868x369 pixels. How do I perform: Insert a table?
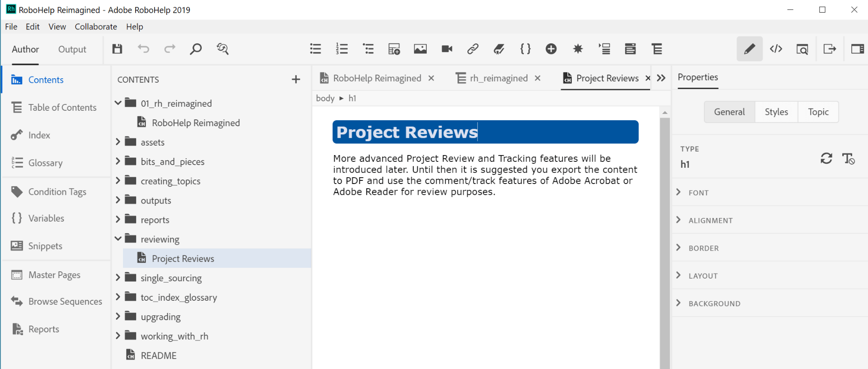394,49
